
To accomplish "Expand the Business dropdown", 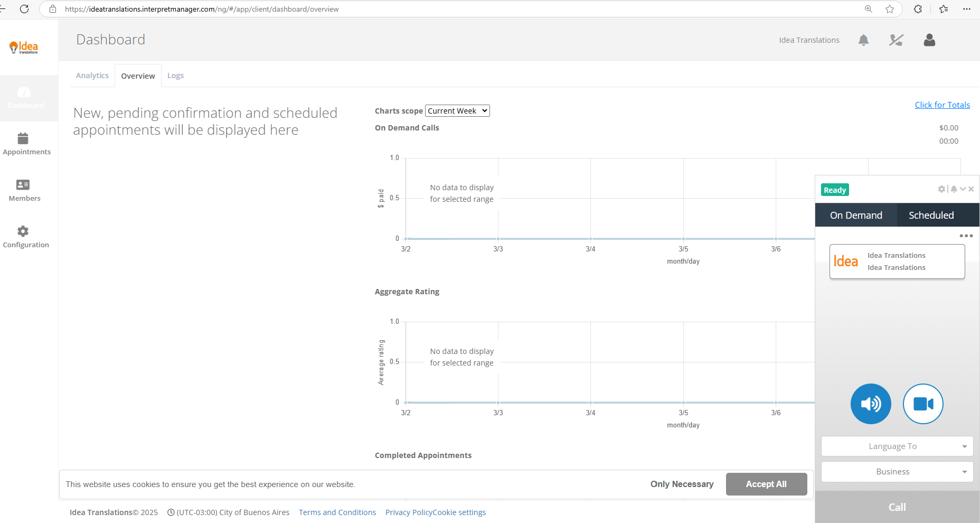I will tap(897, 472).
